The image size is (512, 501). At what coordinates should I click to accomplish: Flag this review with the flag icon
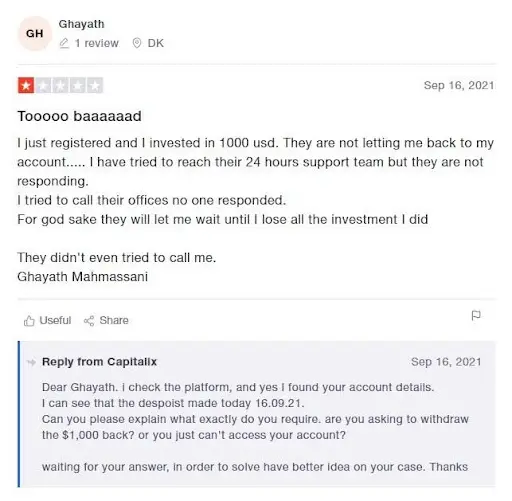[x=476, y=315]
